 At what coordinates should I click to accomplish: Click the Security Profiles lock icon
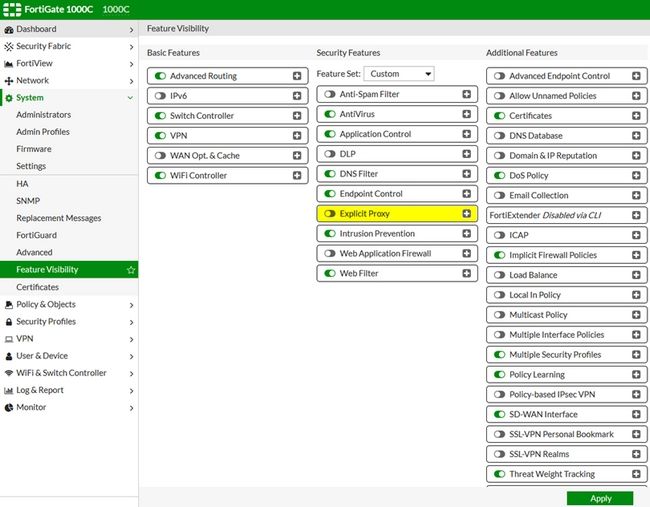pos(9,322)
